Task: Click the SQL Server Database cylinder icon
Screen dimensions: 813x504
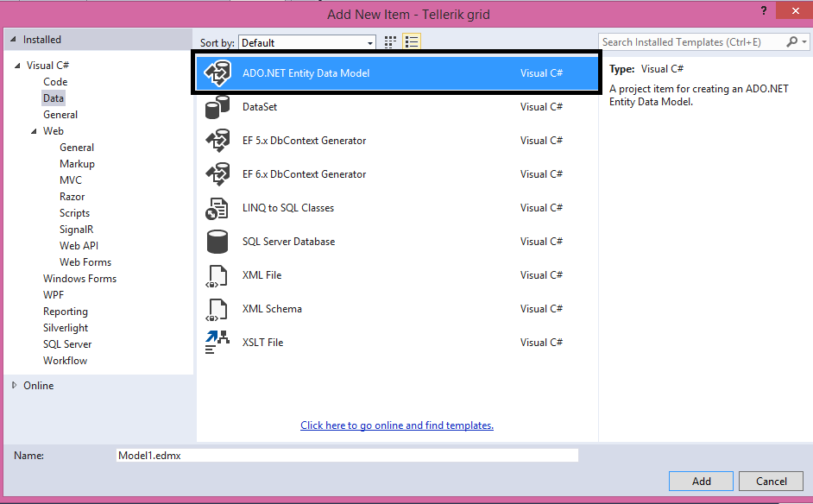Action: [x=217, y=242]
